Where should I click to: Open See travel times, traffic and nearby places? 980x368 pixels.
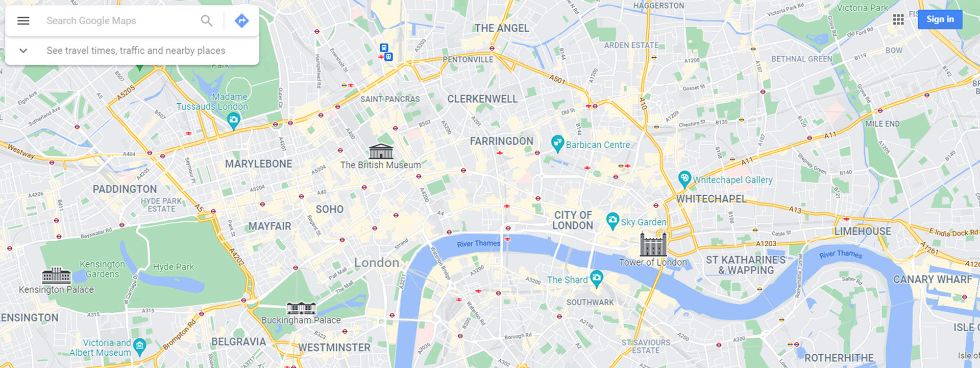tap(136, 51)
